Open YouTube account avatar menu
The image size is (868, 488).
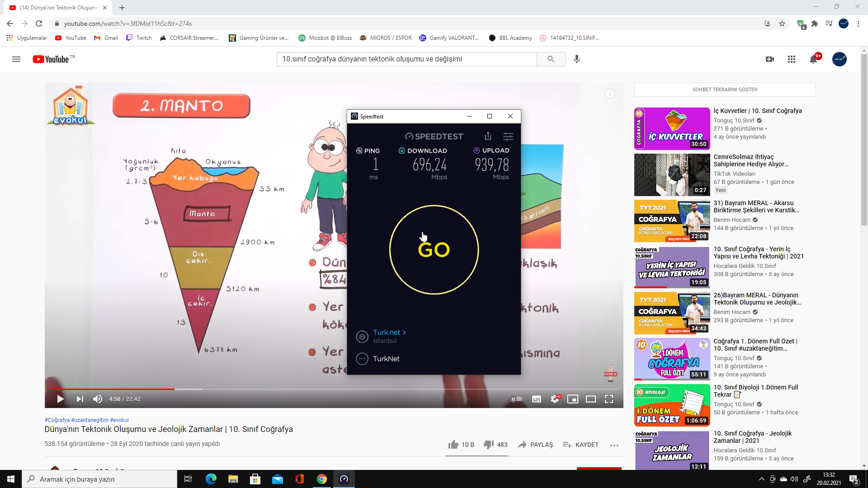pos(840,59)
